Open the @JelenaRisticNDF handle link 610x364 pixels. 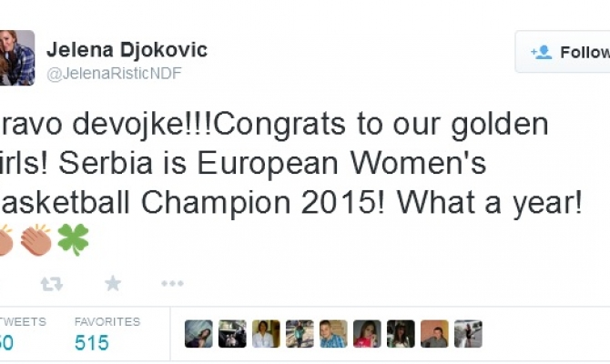pos(115,74)
